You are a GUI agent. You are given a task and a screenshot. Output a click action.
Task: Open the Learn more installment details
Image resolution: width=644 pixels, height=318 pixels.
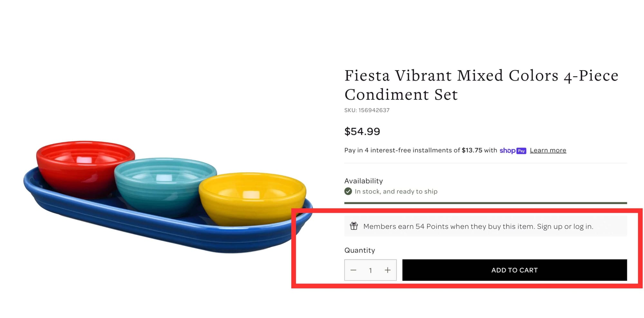click(548, 150)
